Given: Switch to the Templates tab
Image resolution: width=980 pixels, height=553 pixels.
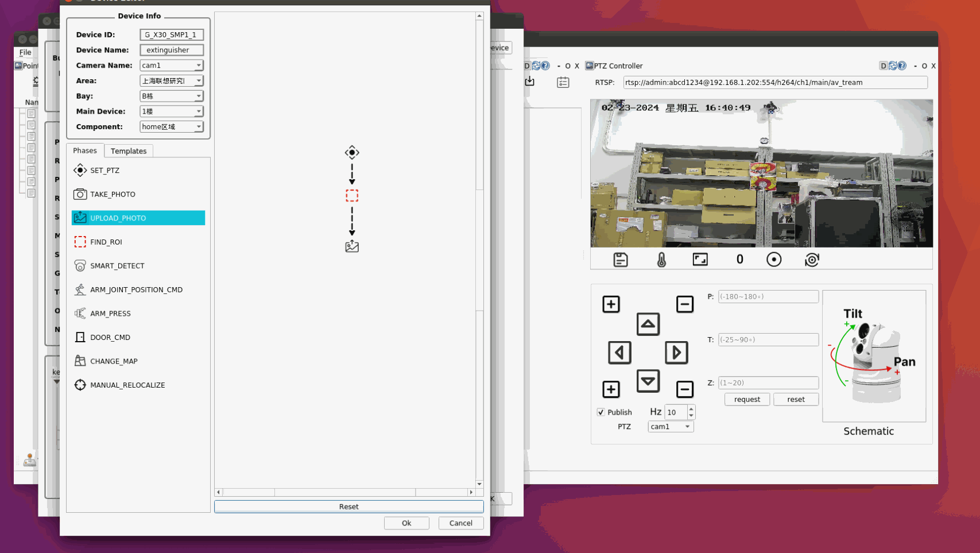Looking at the screenshot, I should pos(129,151).
